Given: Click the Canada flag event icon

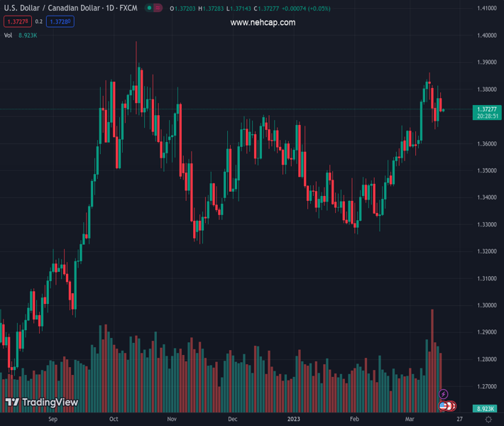Looking at the screenshot, I should (x=451, y=406).
